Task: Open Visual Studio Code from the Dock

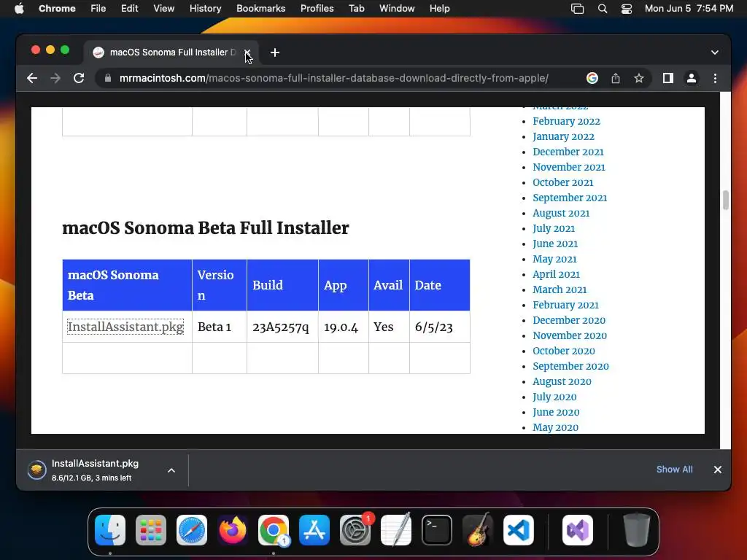Action: (519, 530)
